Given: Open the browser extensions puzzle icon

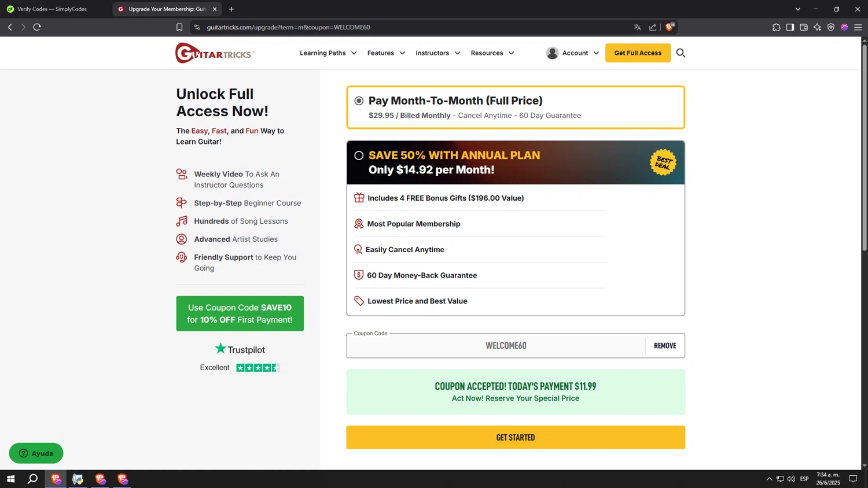Looking at the screenshot, I should (x=776, y=27).
